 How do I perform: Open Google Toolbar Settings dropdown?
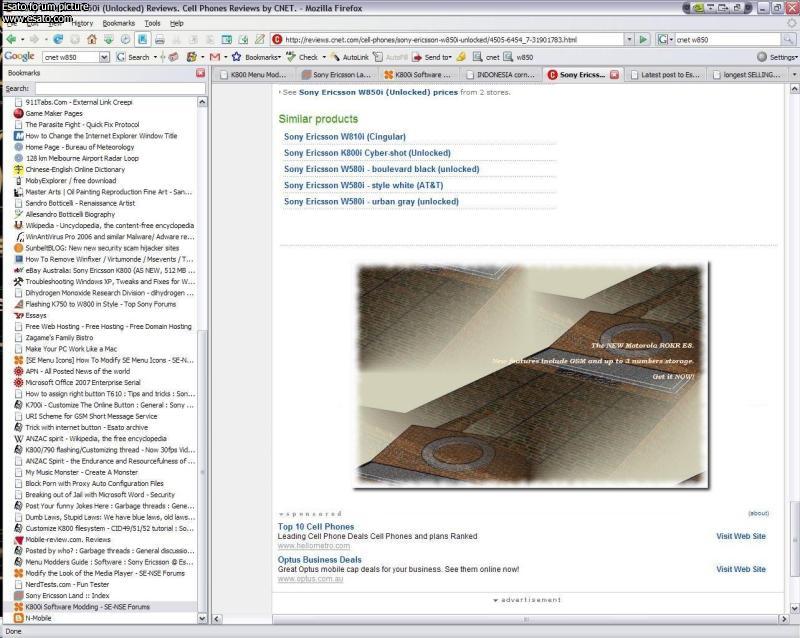pyautogui.click(x=776, y=57)
